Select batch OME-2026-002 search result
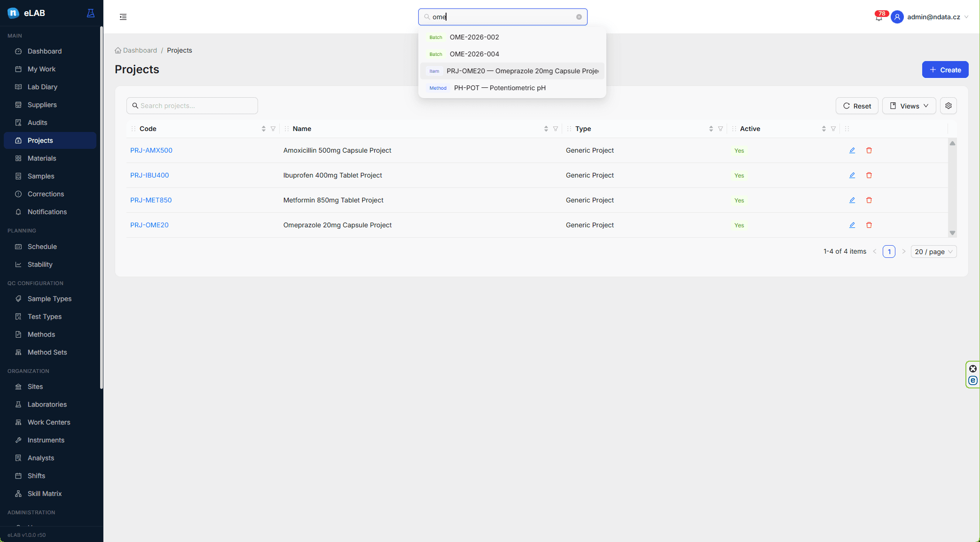The width and height of the screenshot is (980, 542). (x=512, y=37)
